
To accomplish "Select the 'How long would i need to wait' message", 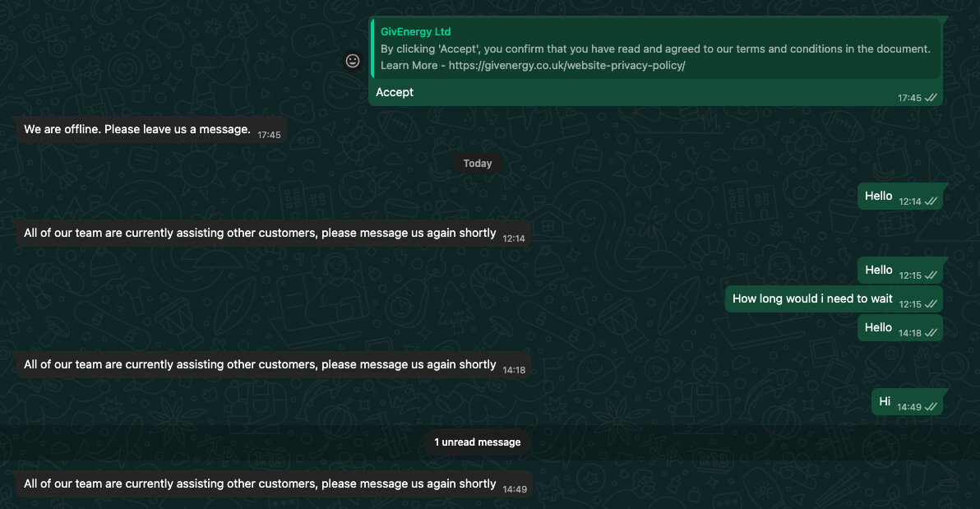I will coord(812,298).
